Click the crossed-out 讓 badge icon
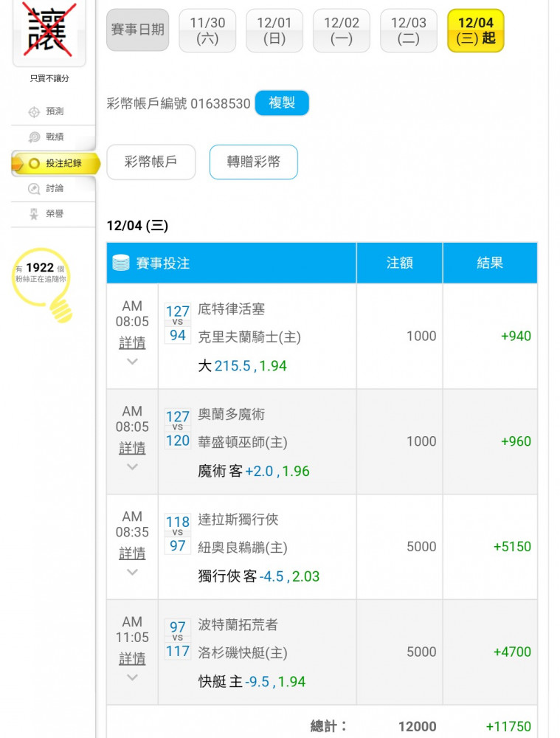This screenshot has width=560, height=738. (x=49, y=30)
